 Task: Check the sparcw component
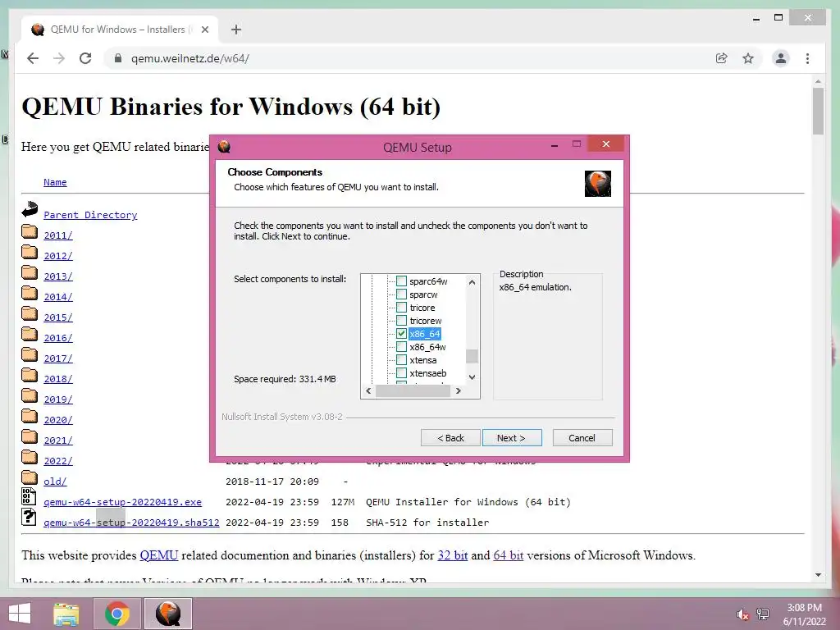pos(401,294)
